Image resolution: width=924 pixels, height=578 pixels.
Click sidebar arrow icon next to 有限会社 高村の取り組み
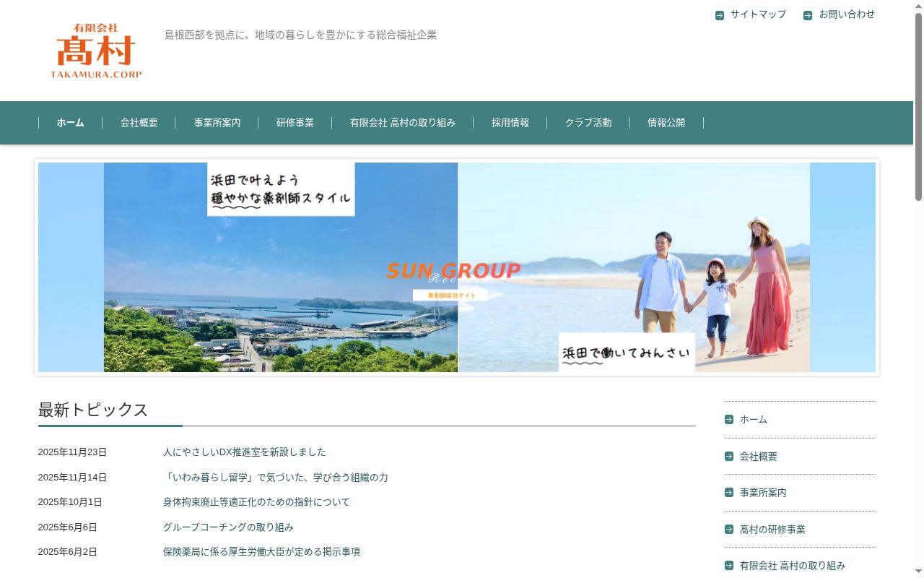tap(729, 565)
